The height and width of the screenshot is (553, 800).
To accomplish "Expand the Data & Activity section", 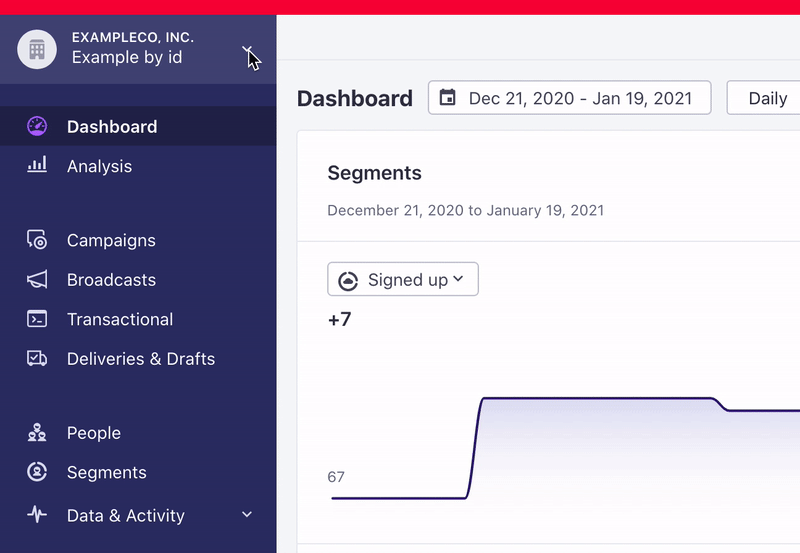I will point(247,515).
